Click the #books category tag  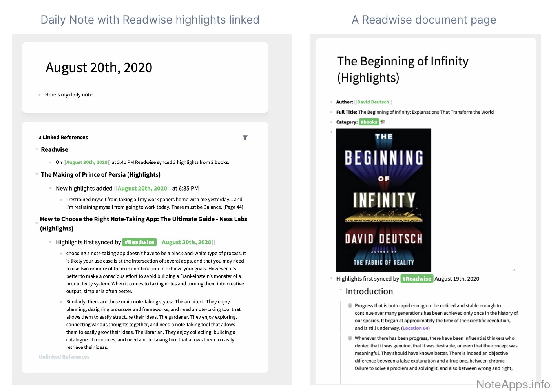369,122
